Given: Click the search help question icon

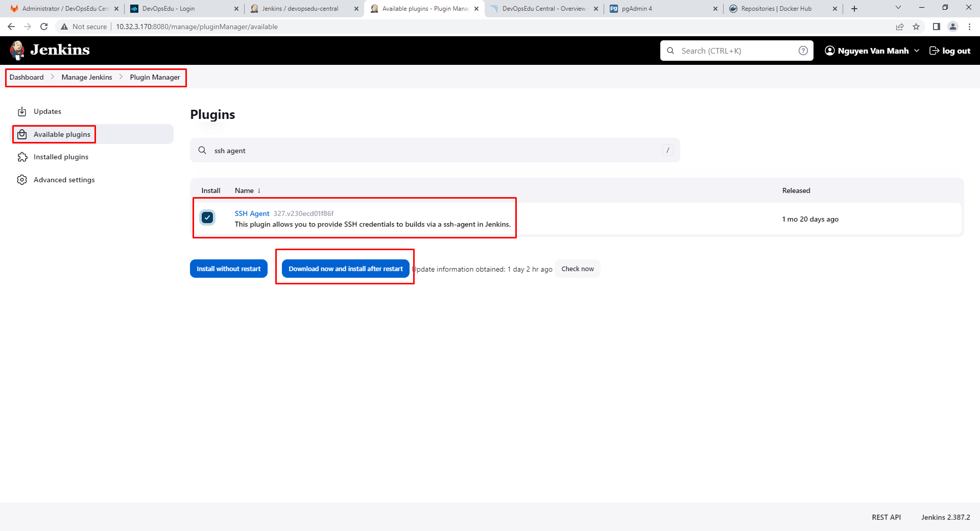Looking at the screenshot, I should click(803, 51).
